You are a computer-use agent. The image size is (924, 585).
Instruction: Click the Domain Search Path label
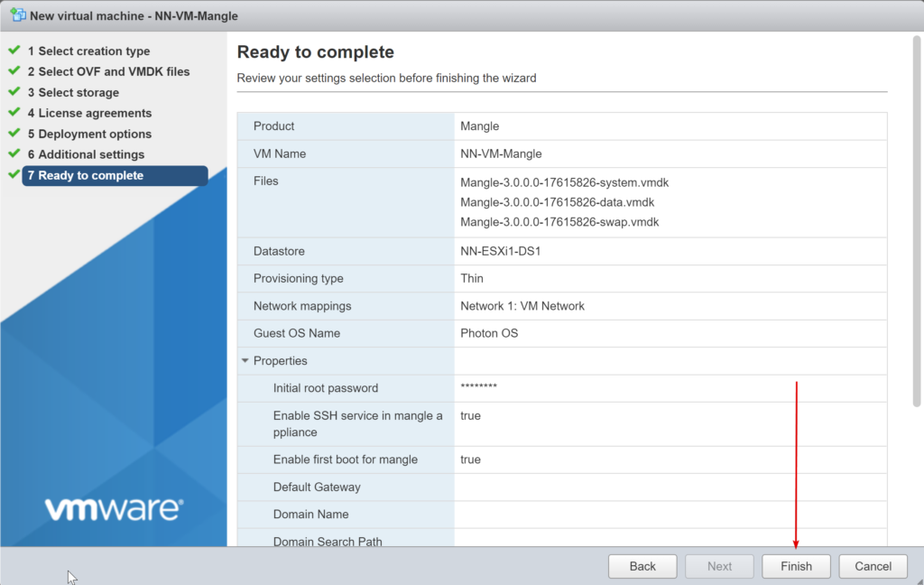[x=328, y=541]
